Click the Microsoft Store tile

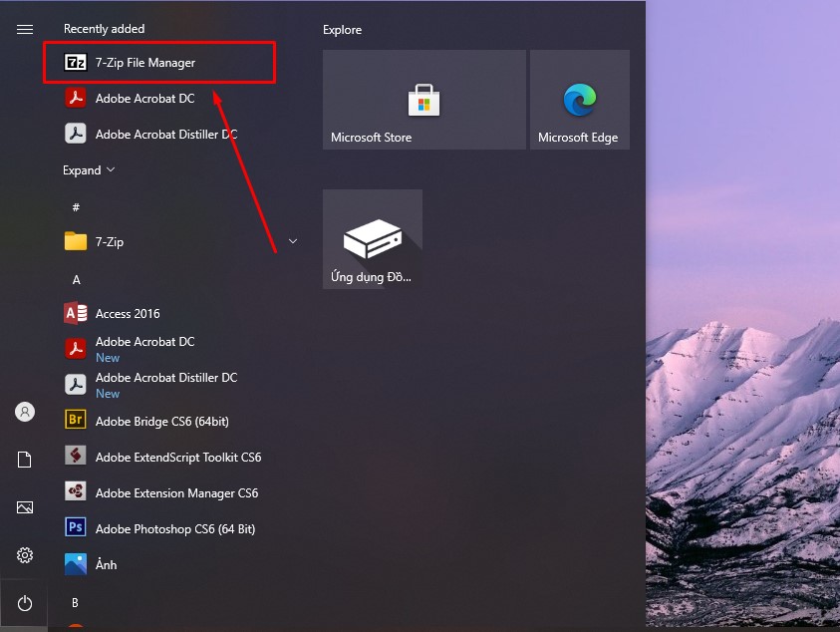(423, 99)
